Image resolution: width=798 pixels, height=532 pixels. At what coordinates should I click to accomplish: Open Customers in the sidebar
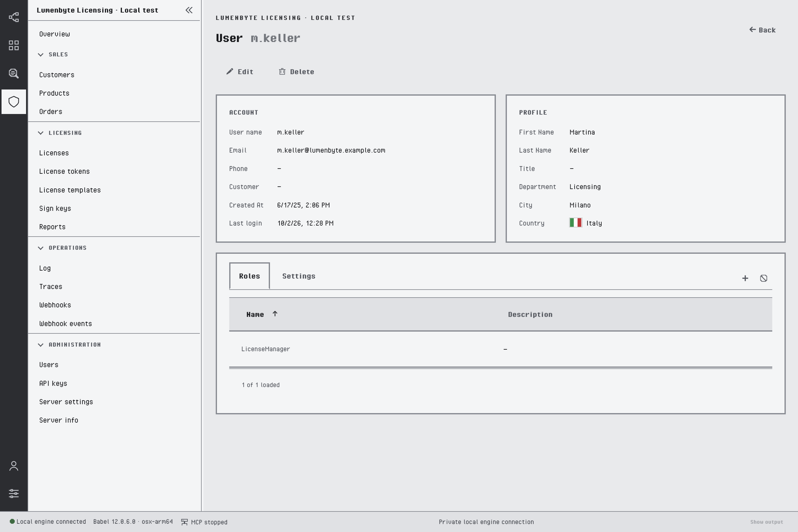(x=57, y=75)
